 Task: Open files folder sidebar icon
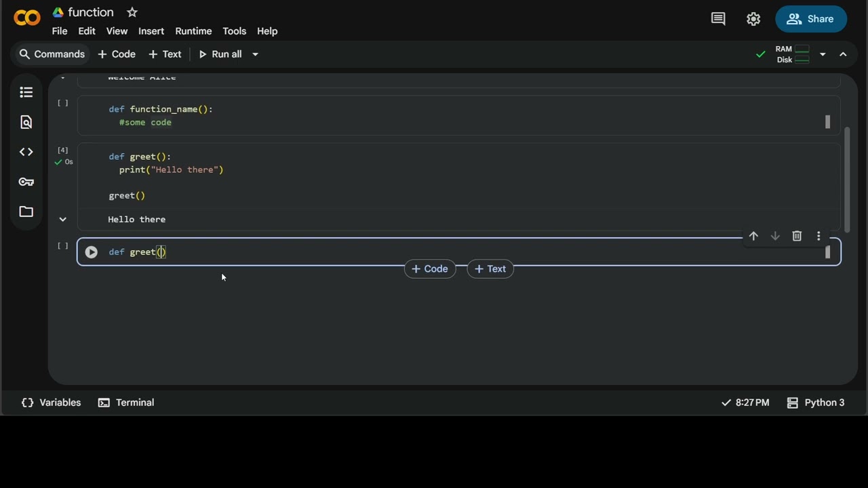(x=26, y=211)
